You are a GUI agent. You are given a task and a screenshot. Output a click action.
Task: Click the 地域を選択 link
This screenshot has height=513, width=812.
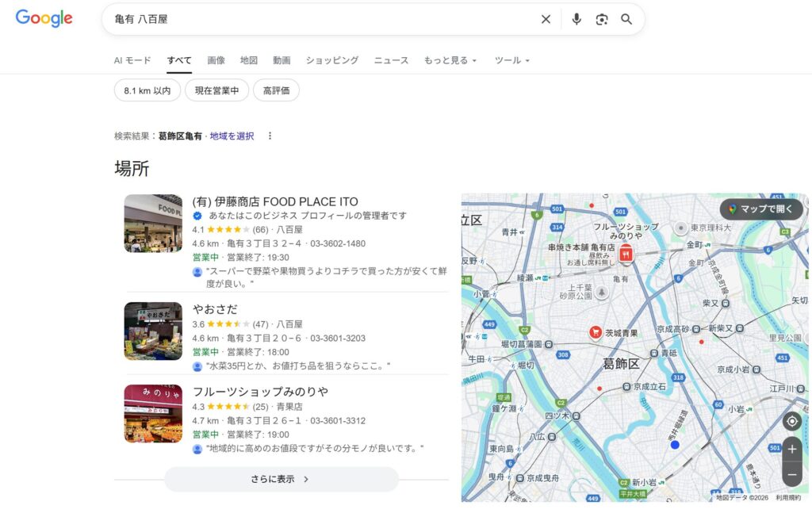pos(232,136)
